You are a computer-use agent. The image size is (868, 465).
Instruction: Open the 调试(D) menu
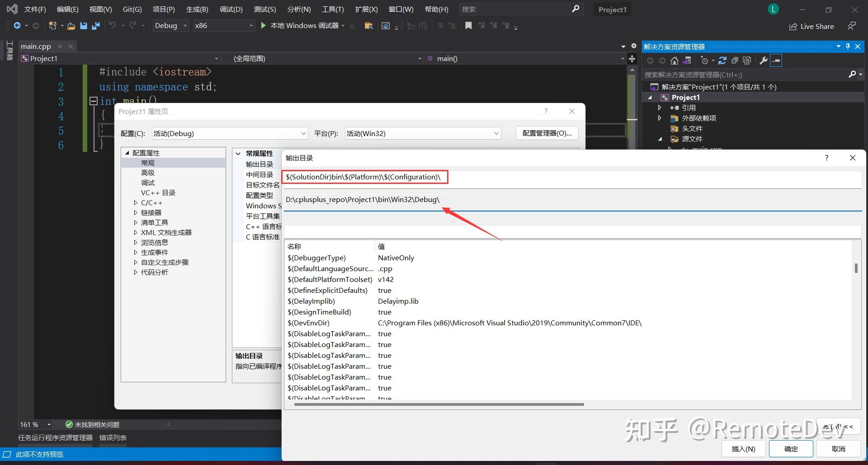231,9
